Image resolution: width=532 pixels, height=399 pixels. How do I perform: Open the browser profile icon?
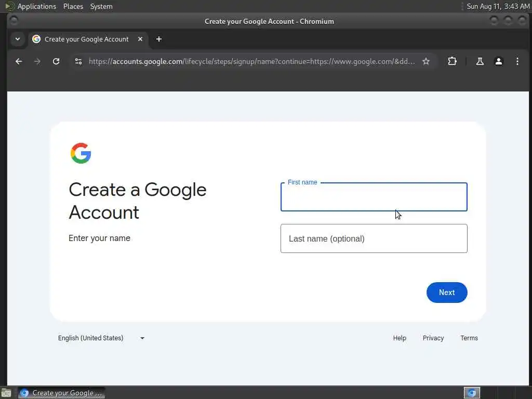click(498, 61)
